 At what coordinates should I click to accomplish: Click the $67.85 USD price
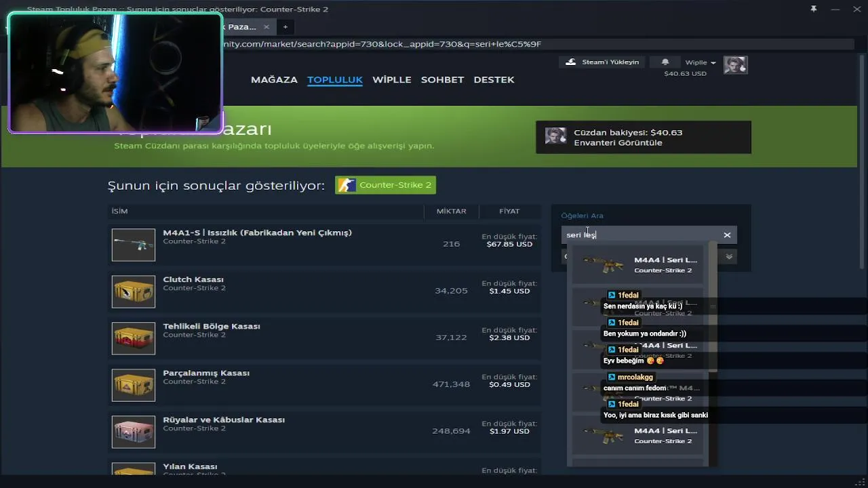(509, 244)
